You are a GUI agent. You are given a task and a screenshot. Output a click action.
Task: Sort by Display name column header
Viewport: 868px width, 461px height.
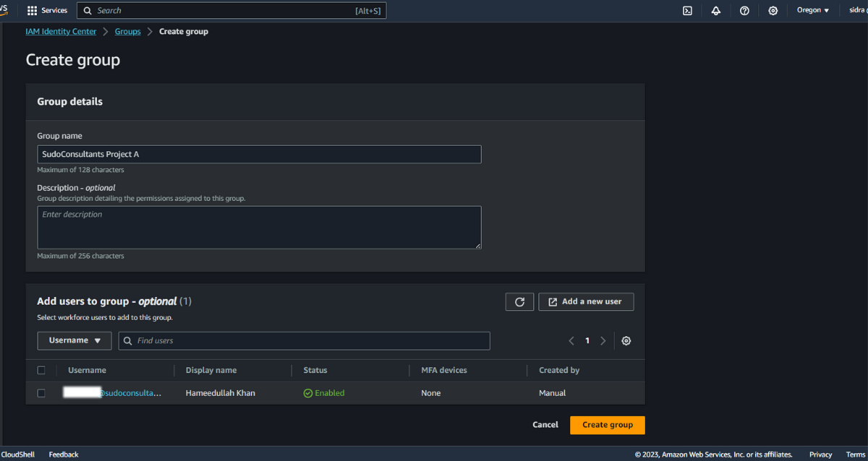(x=211, y=370)
